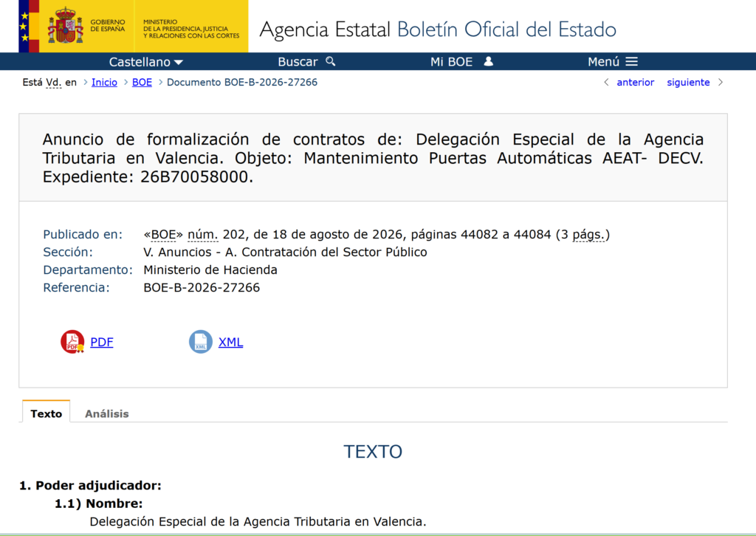Click the Gobierno de España logo text
The width and height of the screenshot is (756, 536).
coord(108,26)
